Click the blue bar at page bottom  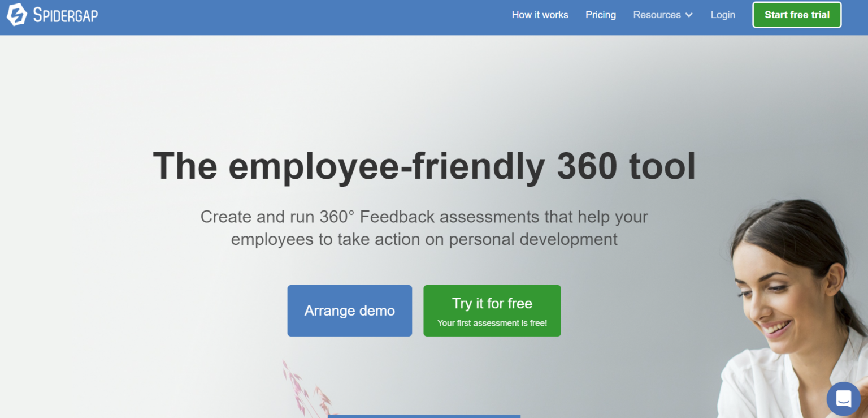[424, 416]
